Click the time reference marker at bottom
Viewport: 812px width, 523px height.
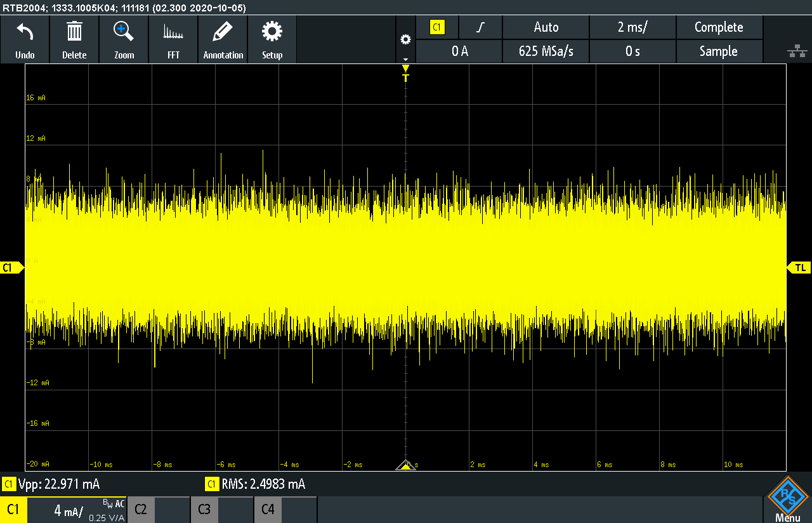(406, 466)
